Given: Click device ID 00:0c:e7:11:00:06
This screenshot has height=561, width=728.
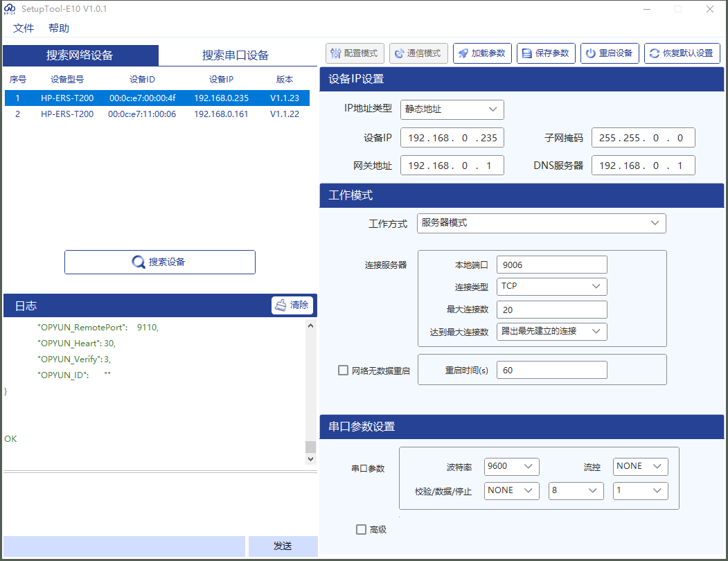Looking at the screenshot, I should point(142,114).
